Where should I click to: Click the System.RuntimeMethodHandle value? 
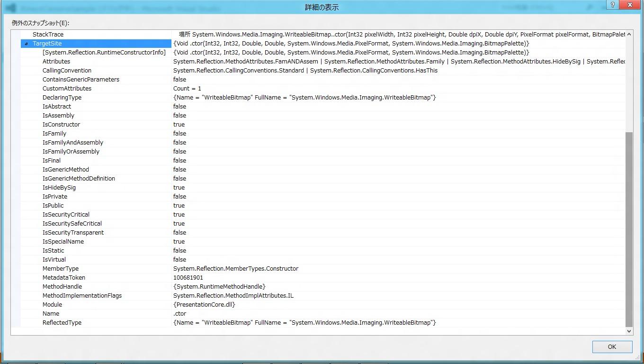(x=219, y=287)
